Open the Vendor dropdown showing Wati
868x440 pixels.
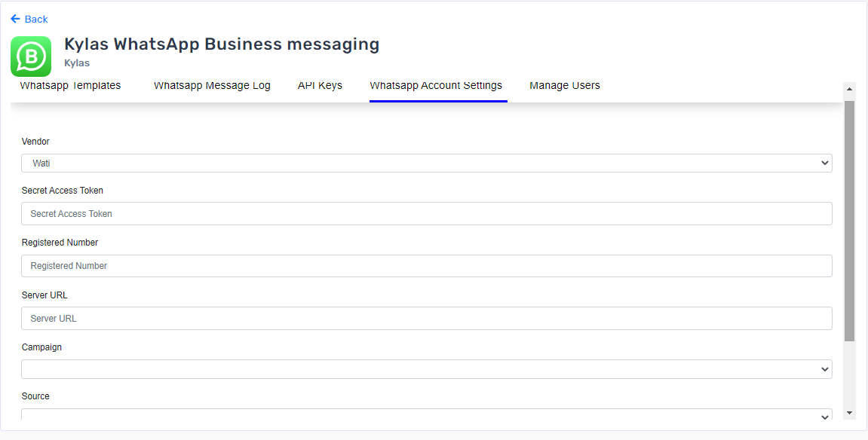pyautogui.click(x=427, y=163)
